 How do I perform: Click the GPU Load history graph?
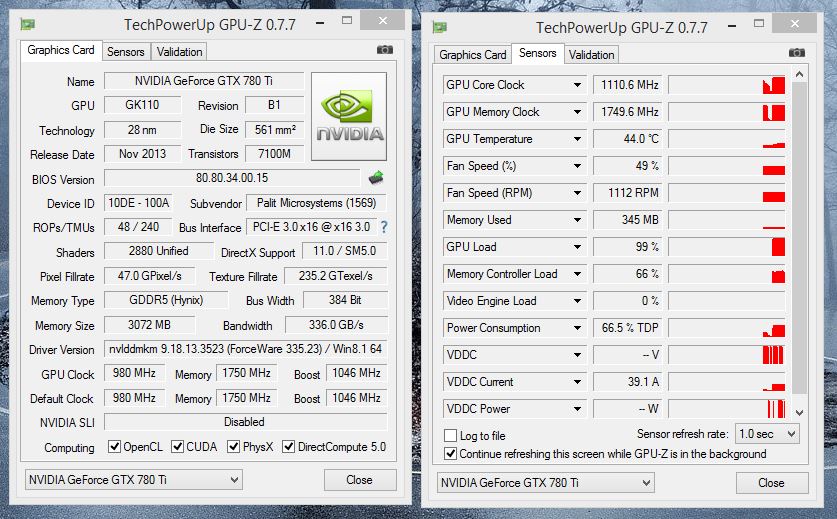pyautogui.click(x=727, y=247)
